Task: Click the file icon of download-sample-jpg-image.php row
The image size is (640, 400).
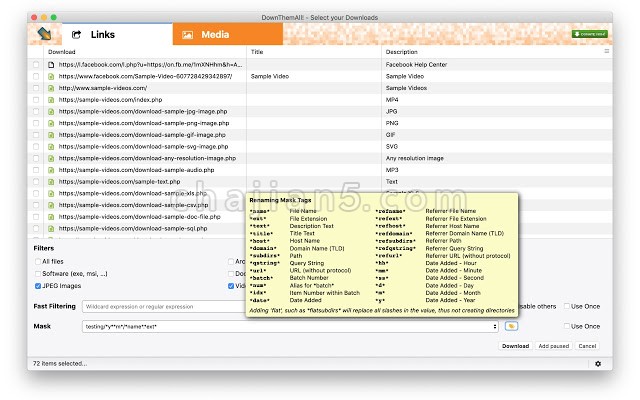Action: pyautogui.click(x=51, y=111)
